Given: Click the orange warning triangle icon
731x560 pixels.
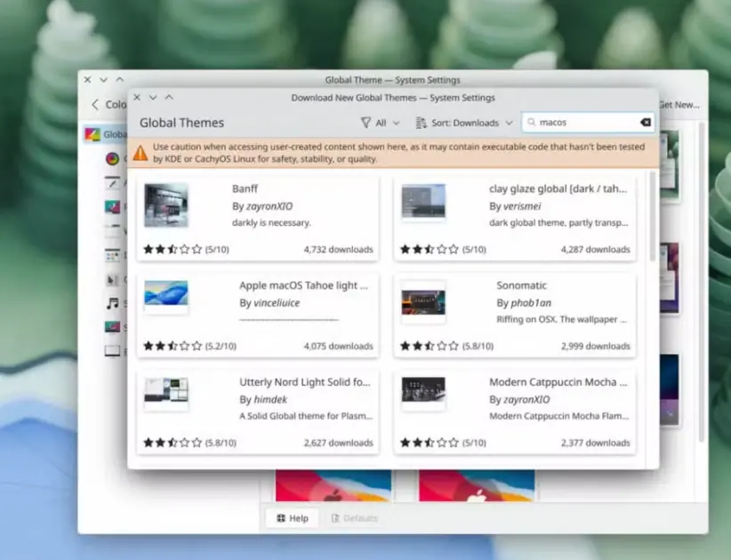Looking at the screenshot, I should point(141,153).
